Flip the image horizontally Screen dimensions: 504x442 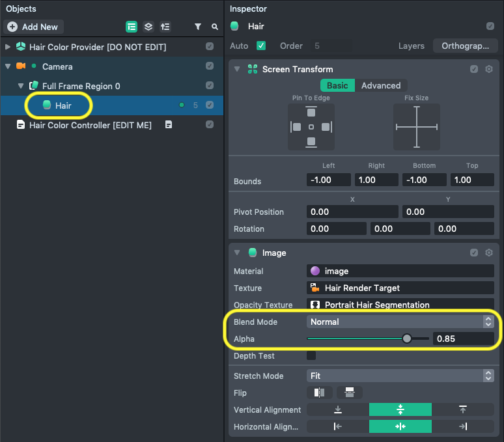click(x=319, y=393)
